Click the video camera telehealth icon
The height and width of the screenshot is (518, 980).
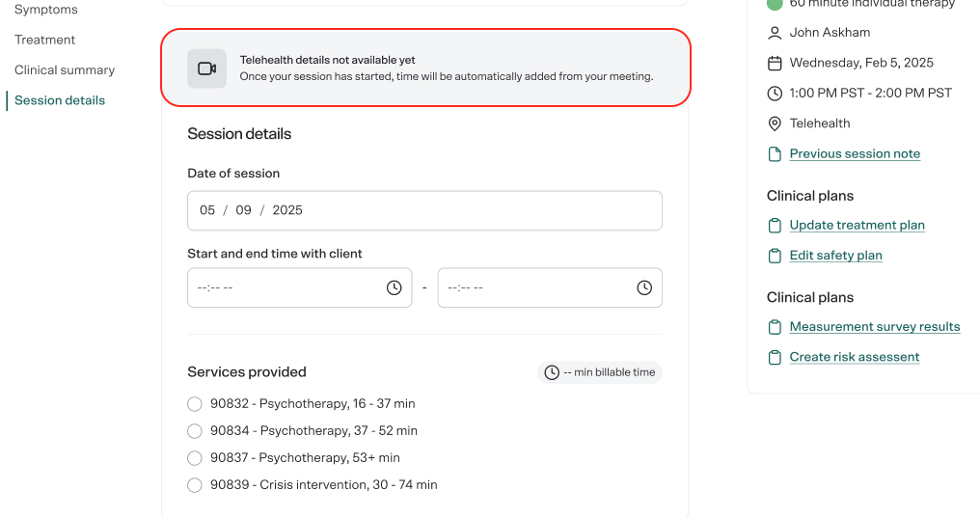[x=206, y=68]
